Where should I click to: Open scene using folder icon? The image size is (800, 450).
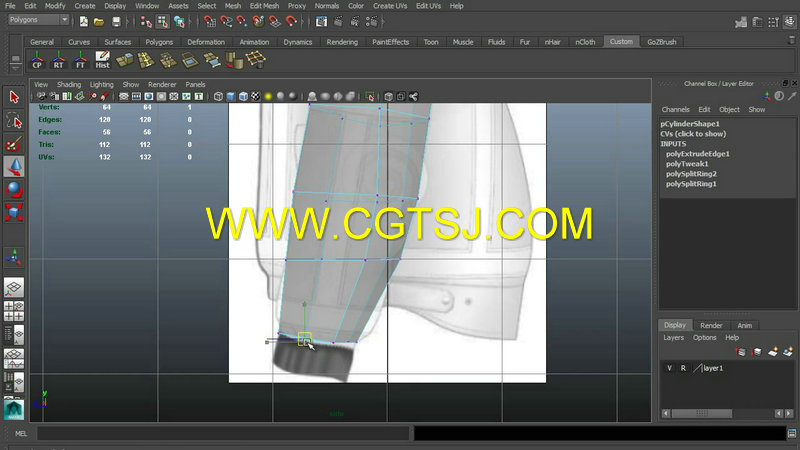99,21
